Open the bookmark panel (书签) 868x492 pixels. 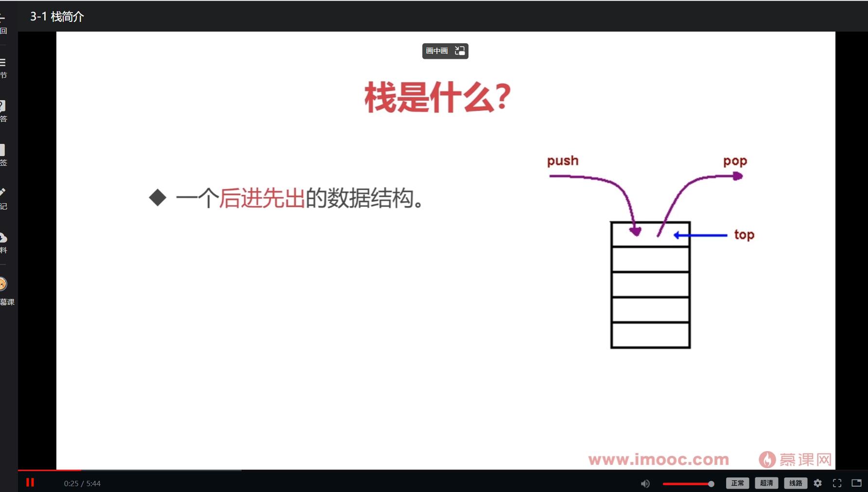(x=3, y=155)
